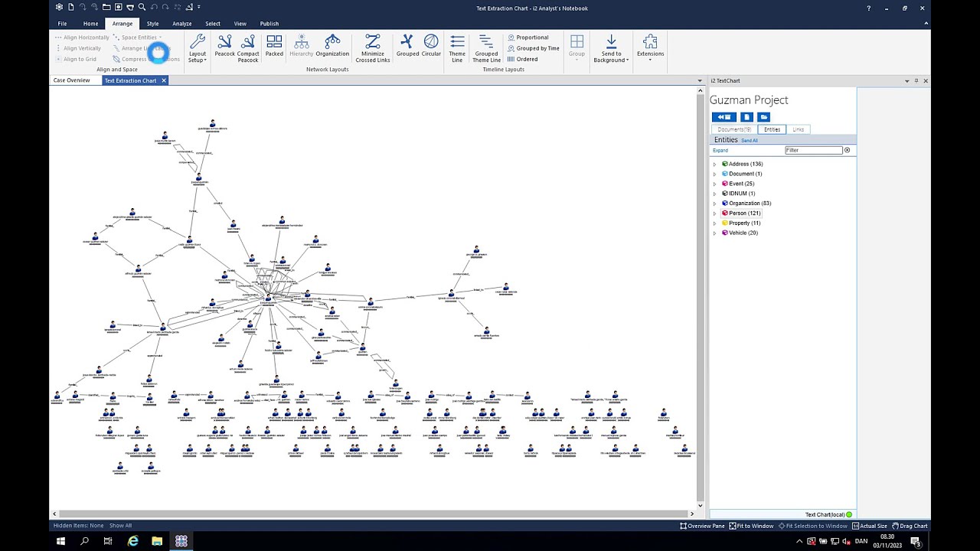Click the blue open folder button in TextChart
Viewport: 980px width, 551px height.
coord(763,117)
